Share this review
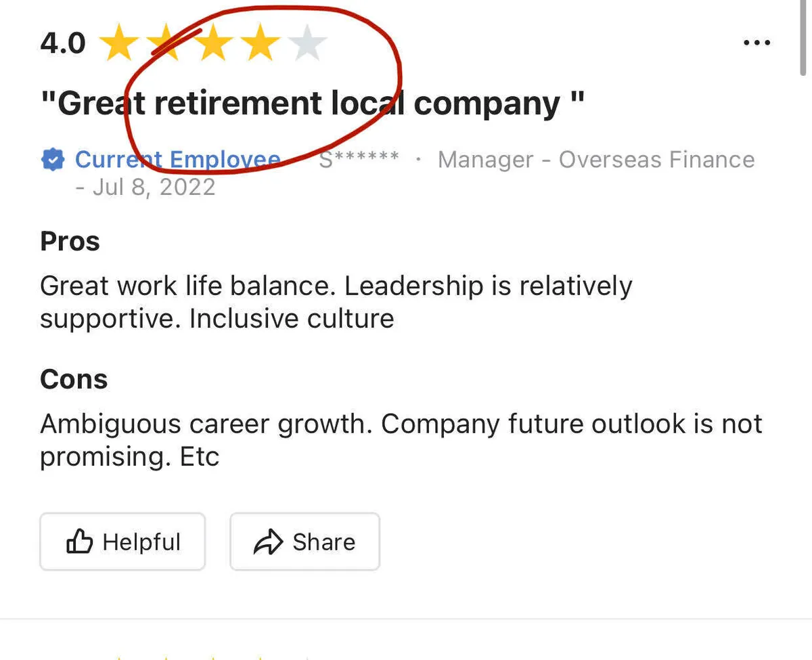This screenshot has width=812, height=660. [x=304, y=542]
